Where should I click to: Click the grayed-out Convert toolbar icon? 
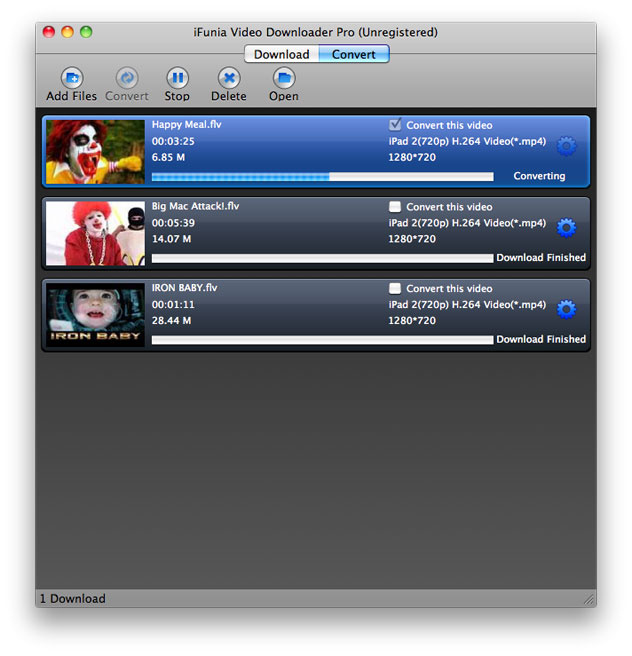127,78
